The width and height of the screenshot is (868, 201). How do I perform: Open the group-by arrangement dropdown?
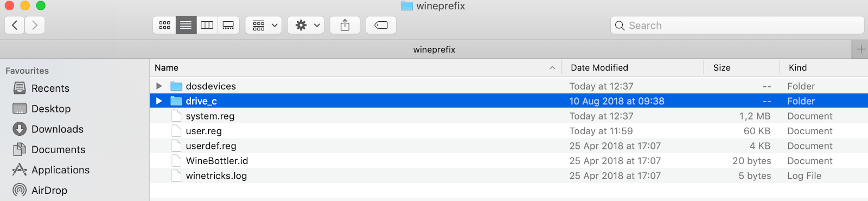click(264, 25)
